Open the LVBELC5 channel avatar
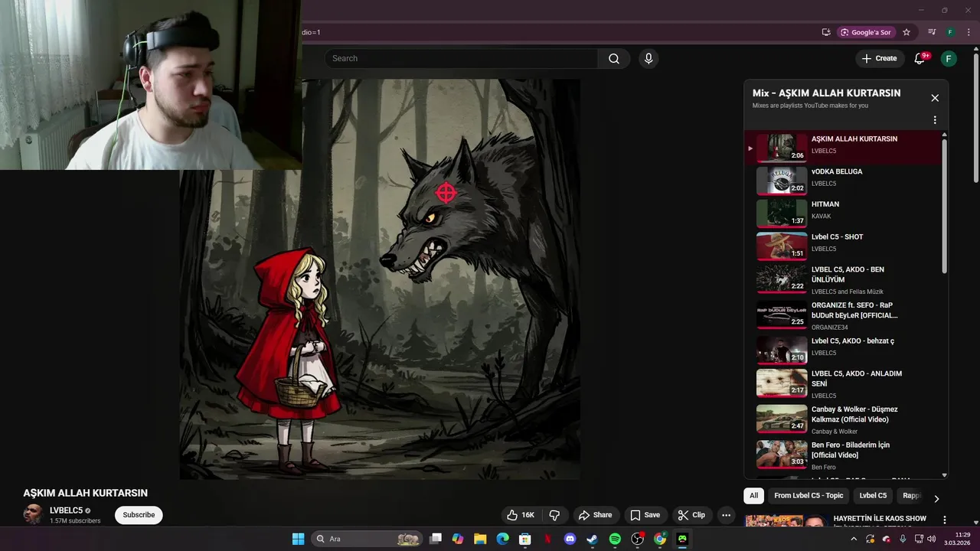The image size is (980, 551). 33,514
